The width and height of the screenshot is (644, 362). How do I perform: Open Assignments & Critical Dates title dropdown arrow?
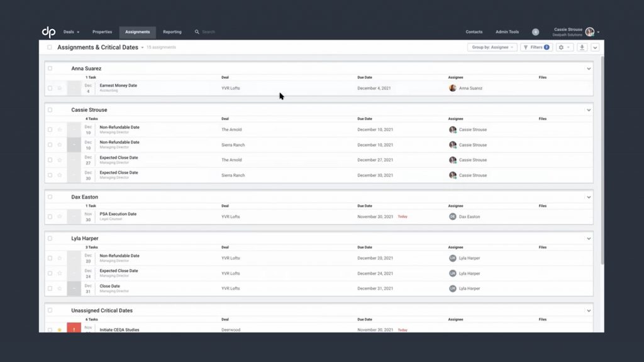(143, 48)
